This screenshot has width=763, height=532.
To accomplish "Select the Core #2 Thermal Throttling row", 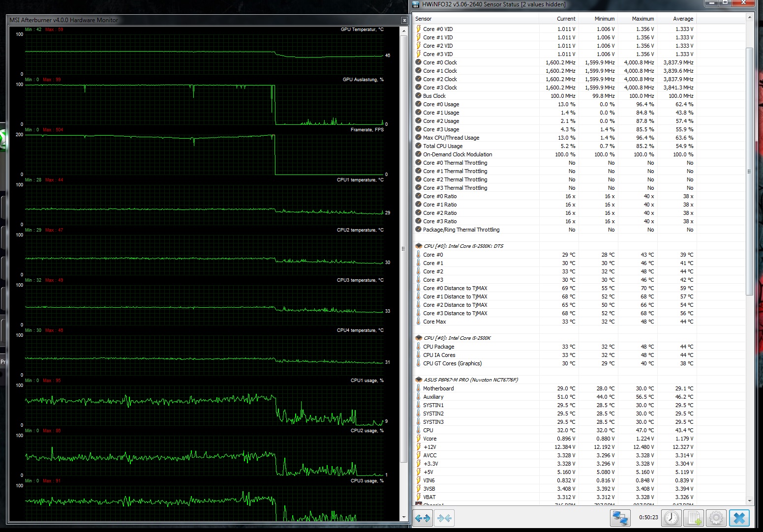I will coord(555,179).
